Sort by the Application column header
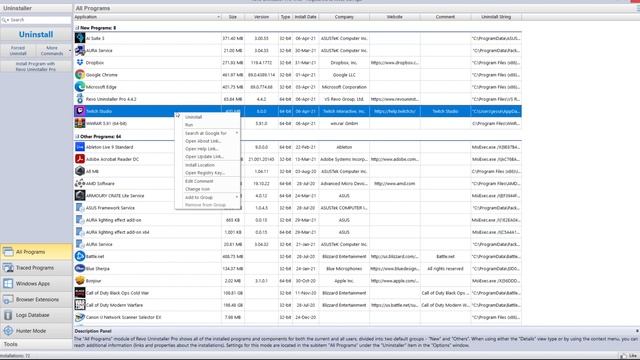This screenshot has width=640, height=360. [x=147, y=17]
